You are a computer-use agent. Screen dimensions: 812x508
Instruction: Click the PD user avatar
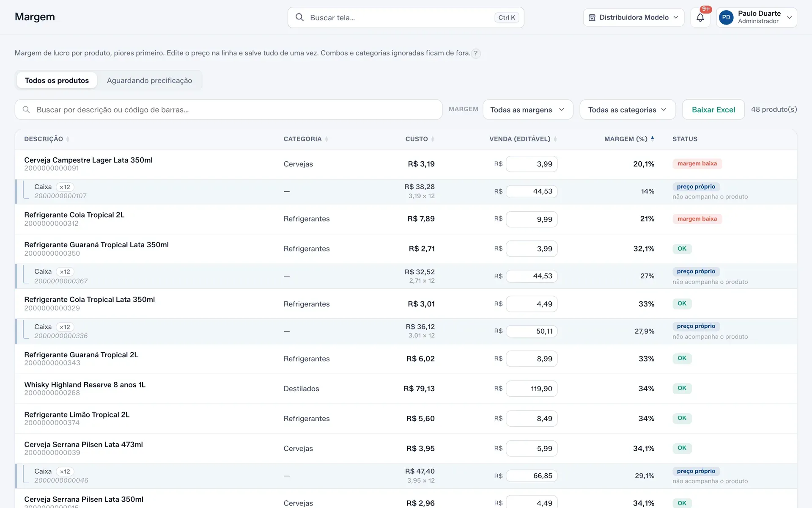pyautogui.click(x=726, y=17)
